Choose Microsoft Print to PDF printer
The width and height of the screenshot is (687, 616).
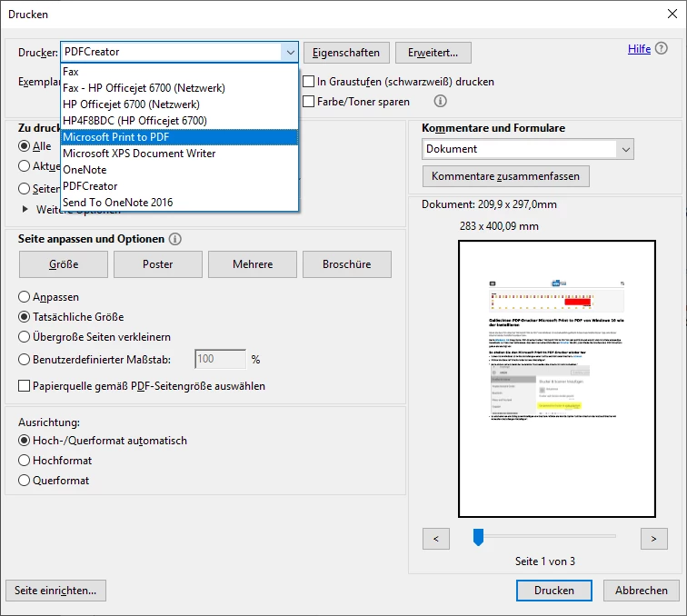pyautogui.click(x=180, y=137)
